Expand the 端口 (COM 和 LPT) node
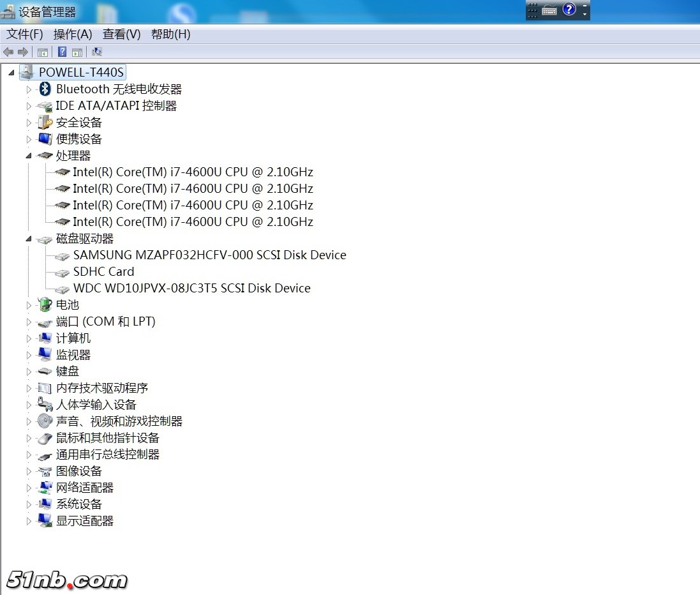 29,322
